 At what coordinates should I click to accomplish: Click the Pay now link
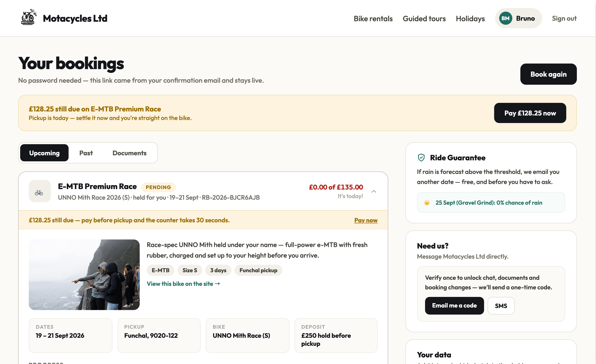(366, 220)
